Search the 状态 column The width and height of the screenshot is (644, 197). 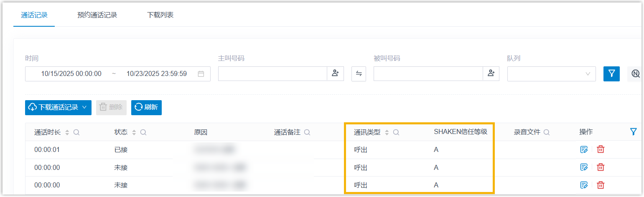pyautogui.click(x=143, y=132)
